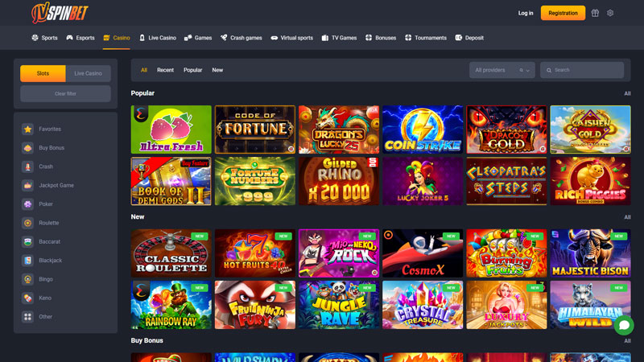Viewport: 644px width, 362px height.
Task: Click the Log in link
Action: [526, 13]
